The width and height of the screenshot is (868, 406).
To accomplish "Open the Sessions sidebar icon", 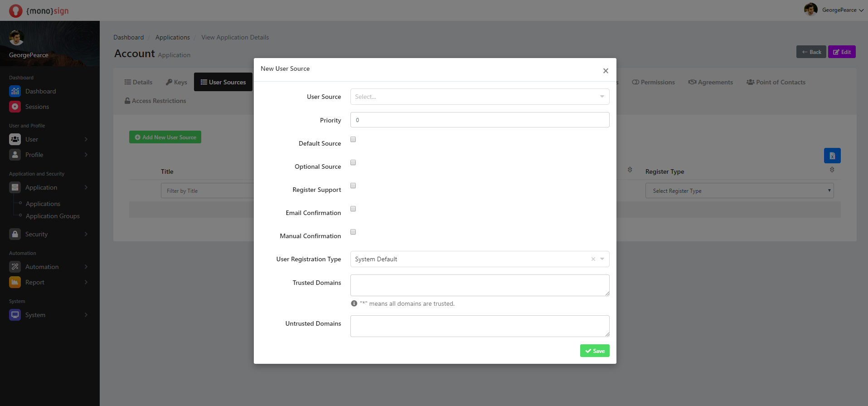I will [15, 107].
